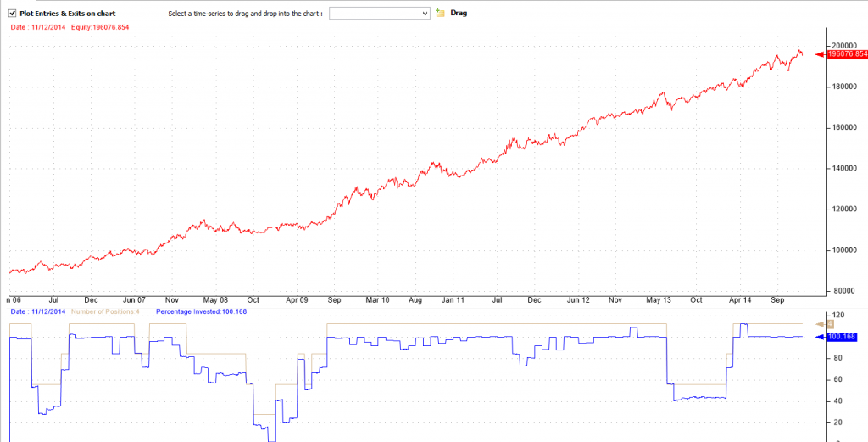868x442 pixels.
Task: Click the drag icon beside the dropdown
Action: (x=439, y=14)
